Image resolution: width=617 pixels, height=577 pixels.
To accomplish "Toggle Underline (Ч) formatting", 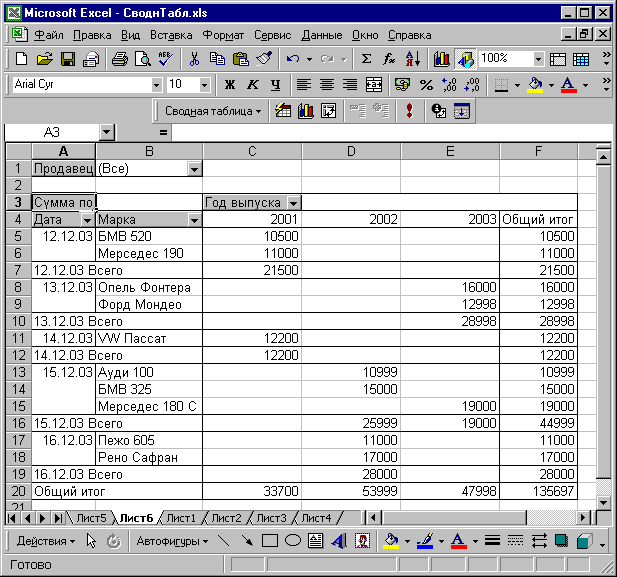I will [276, 85].
